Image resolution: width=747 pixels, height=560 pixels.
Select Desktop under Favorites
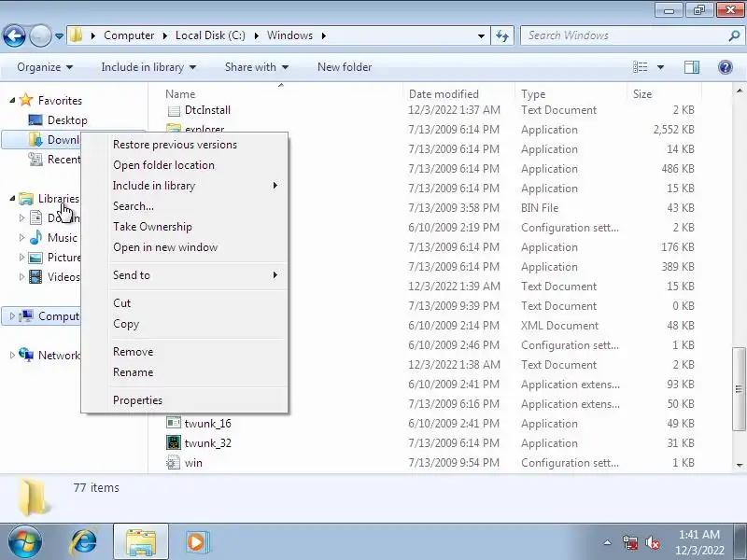coord(67,120)
